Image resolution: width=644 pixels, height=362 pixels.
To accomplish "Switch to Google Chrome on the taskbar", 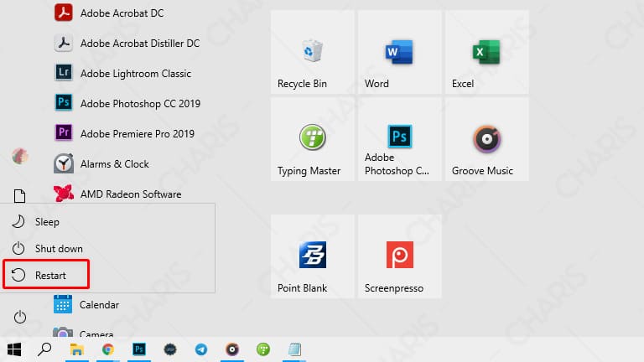I will click(108, 349).
